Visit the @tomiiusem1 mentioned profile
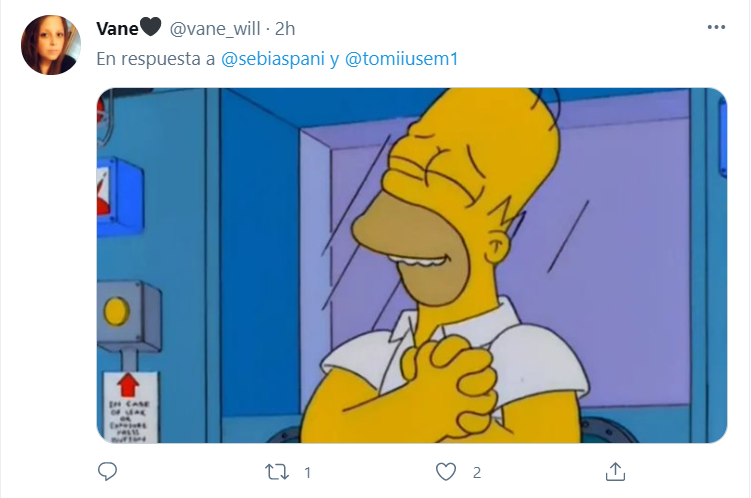 [401, 59]
